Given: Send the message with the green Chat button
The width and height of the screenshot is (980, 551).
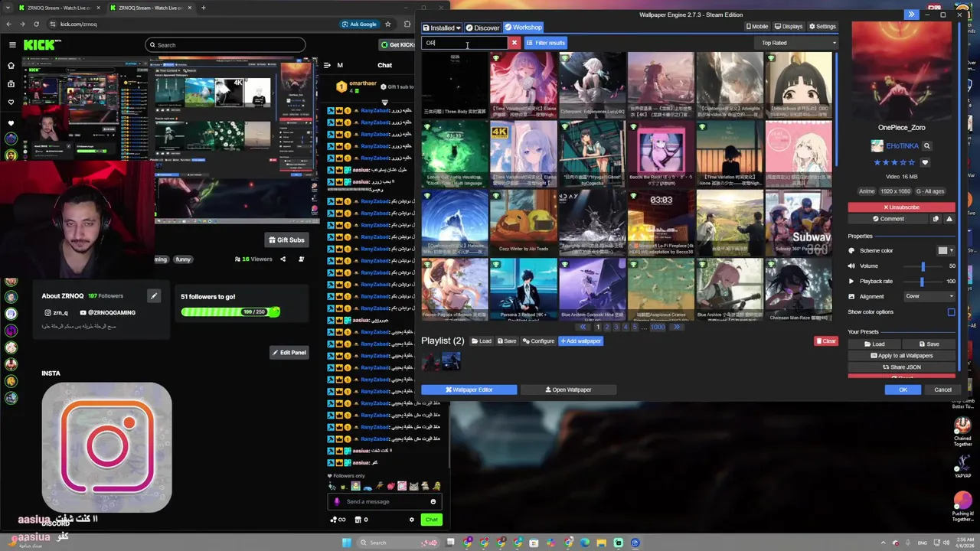Looking at the screenshot, I should click(432, 520).
